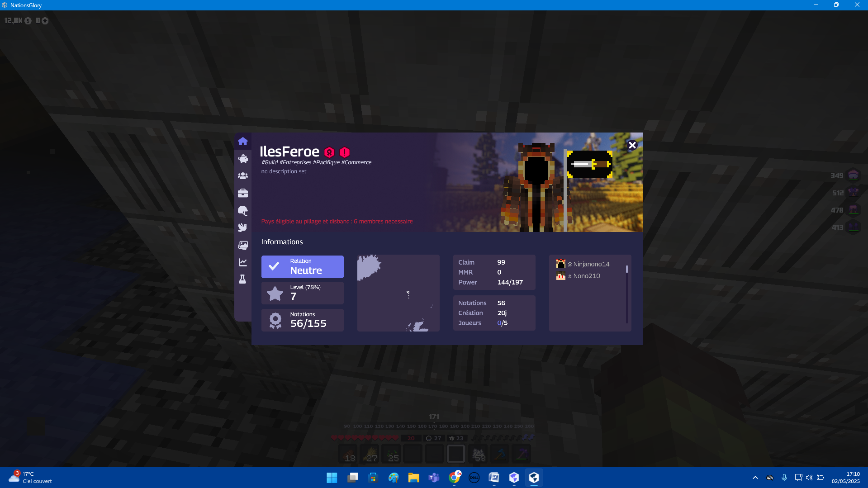Close the IlesFeroe country panel
Image resolution: width=868 pixels, height=488 pixels.
point(632,145)
